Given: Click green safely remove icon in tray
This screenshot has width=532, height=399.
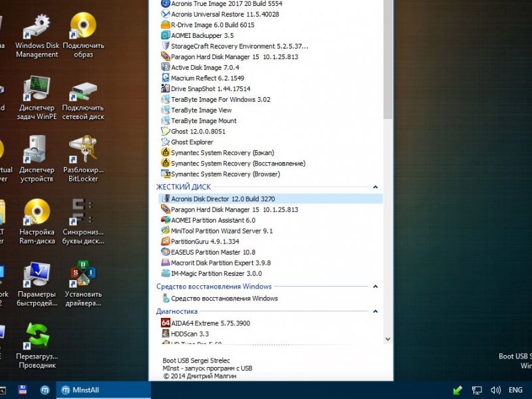Looking at the screenshot, I should 458,390.
